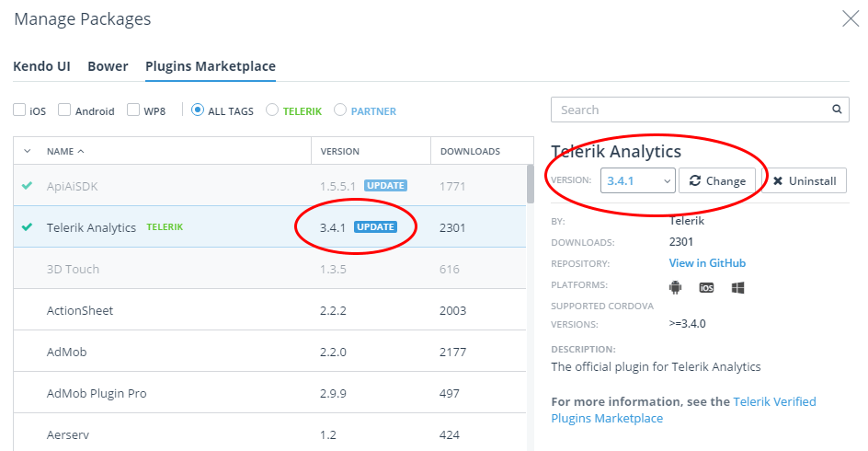
Task: Click the Windows platform icon
Action: 737,287
